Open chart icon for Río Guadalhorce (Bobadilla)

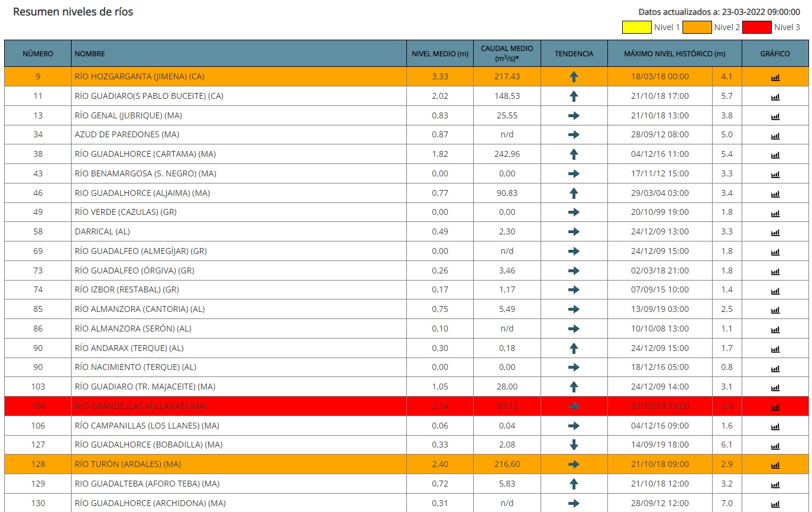[x=775, y=446]
